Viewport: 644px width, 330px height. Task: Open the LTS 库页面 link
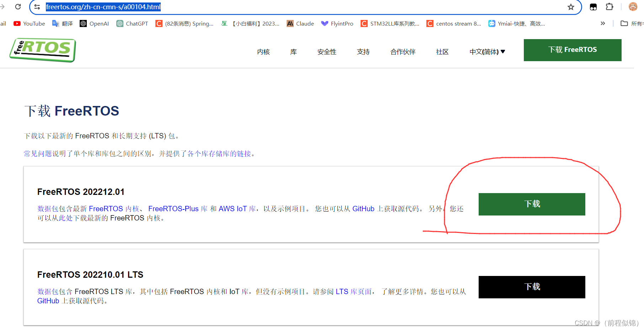coord(354,292)
